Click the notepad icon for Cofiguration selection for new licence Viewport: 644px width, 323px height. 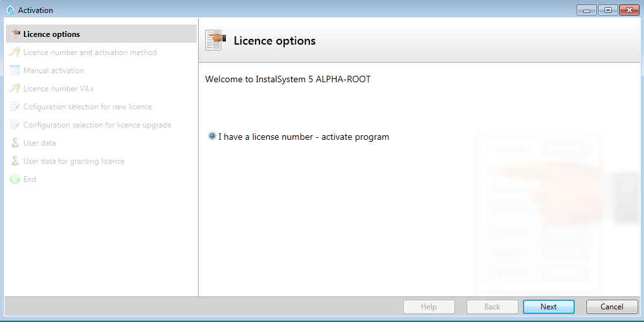click(x=15, y=106)
